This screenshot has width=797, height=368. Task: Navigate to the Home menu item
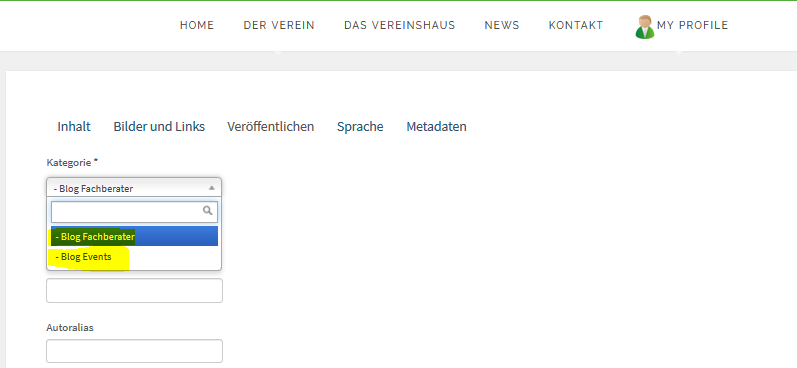(197, 25)
